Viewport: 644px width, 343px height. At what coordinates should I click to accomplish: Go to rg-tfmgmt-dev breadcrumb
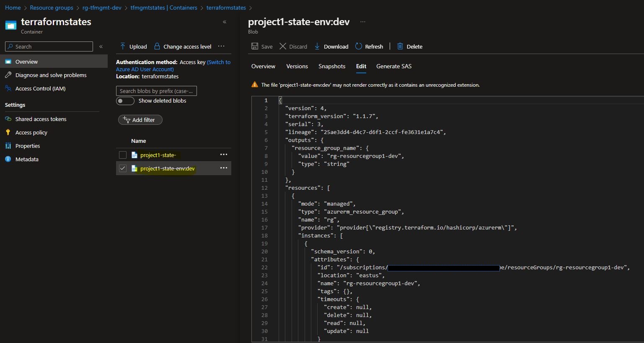pos(102,8)
